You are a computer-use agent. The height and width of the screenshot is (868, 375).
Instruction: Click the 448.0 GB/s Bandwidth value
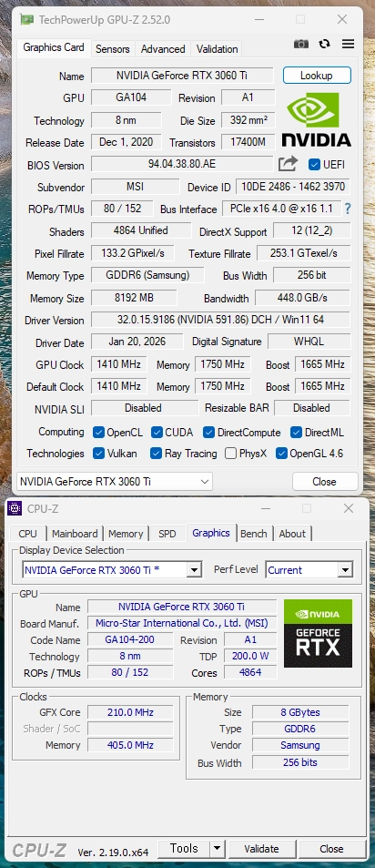point(302,298)
